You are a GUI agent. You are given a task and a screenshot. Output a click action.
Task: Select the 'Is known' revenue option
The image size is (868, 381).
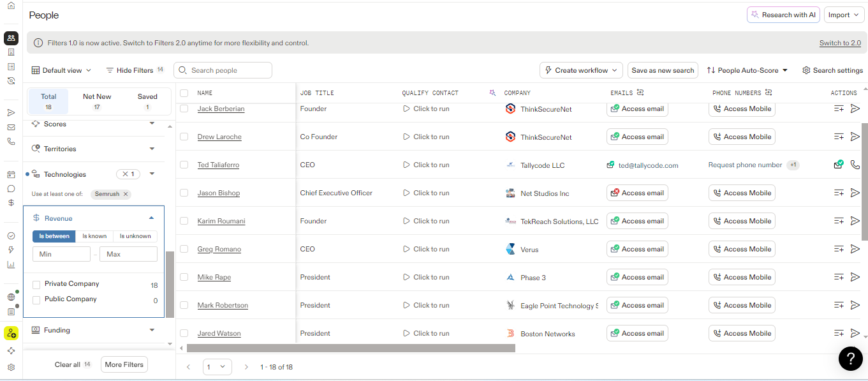(x=94, y=236)
